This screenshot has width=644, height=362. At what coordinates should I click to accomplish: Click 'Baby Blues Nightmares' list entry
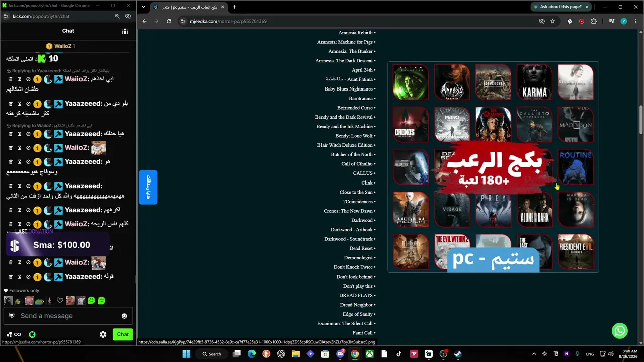click(x=349, y=89)
